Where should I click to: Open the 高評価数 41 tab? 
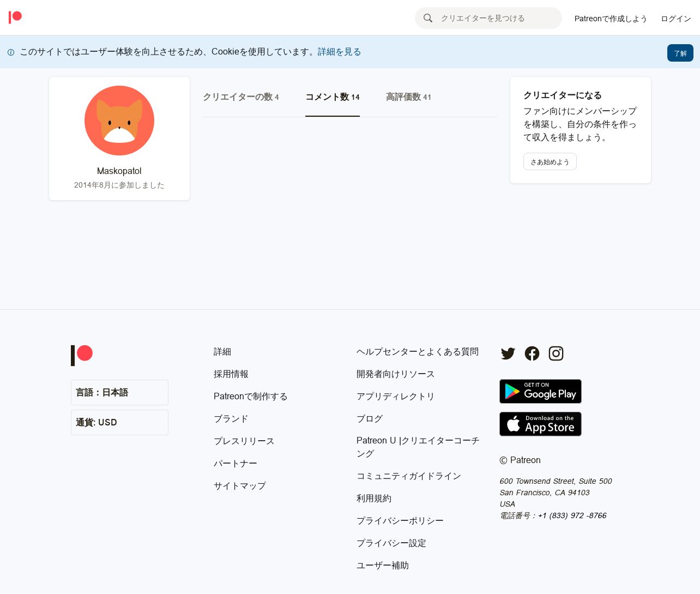[x=408, y=97]
